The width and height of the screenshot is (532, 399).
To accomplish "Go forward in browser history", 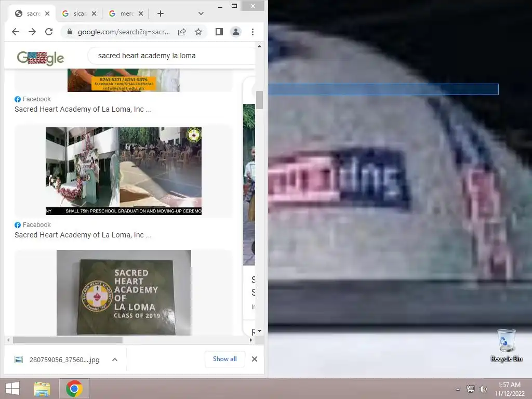I will [x=32, y=32].
